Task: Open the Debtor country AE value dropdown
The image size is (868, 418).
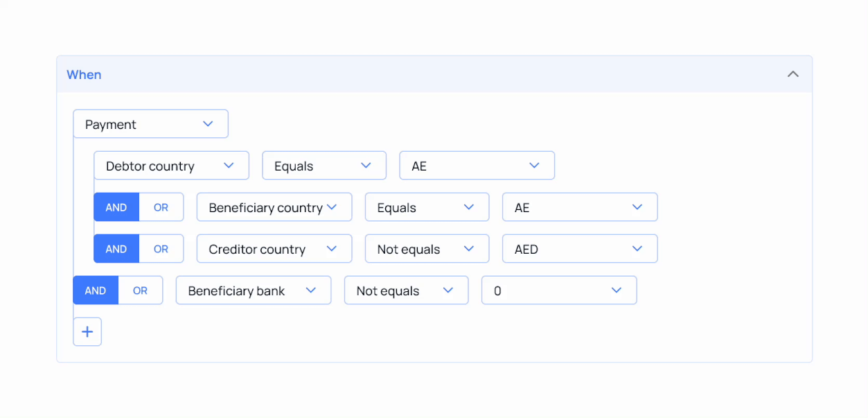Action: (477, 166)
